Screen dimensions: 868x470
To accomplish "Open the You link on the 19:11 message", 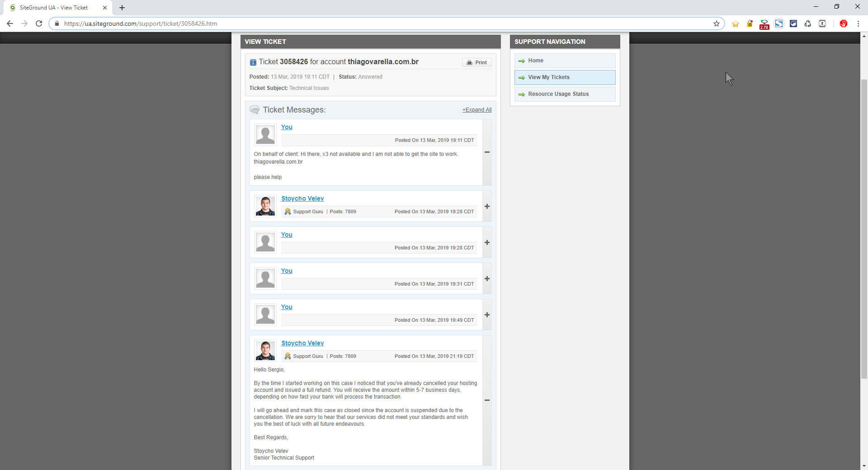I will click(x=287, y=127).
